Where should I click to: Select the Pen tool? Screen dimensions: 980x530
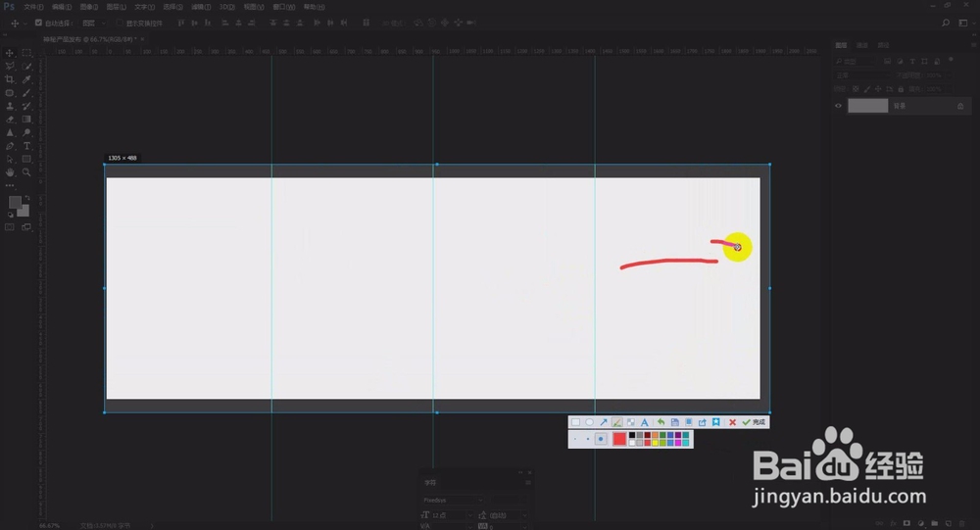tap(10, 146)
